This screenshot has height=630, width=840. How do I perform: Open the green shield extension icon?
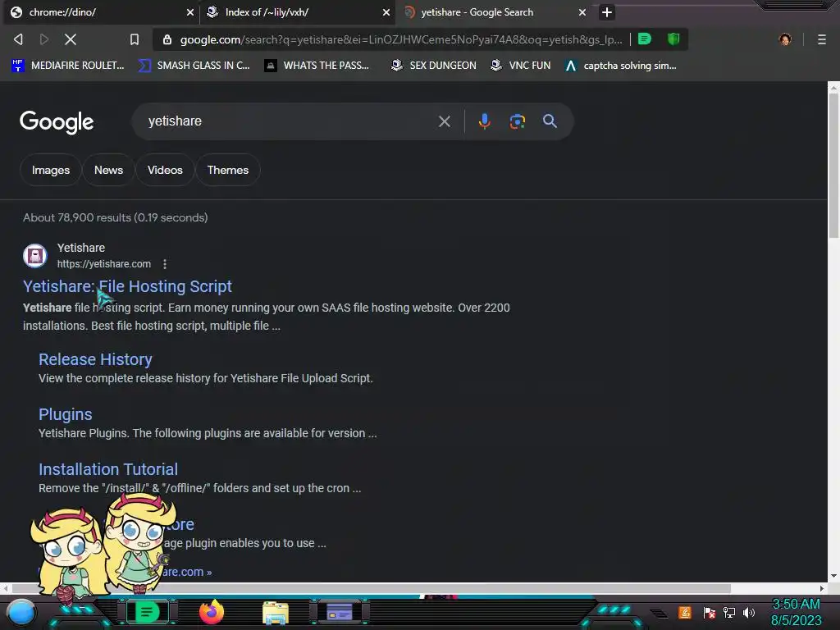[673, 39]
